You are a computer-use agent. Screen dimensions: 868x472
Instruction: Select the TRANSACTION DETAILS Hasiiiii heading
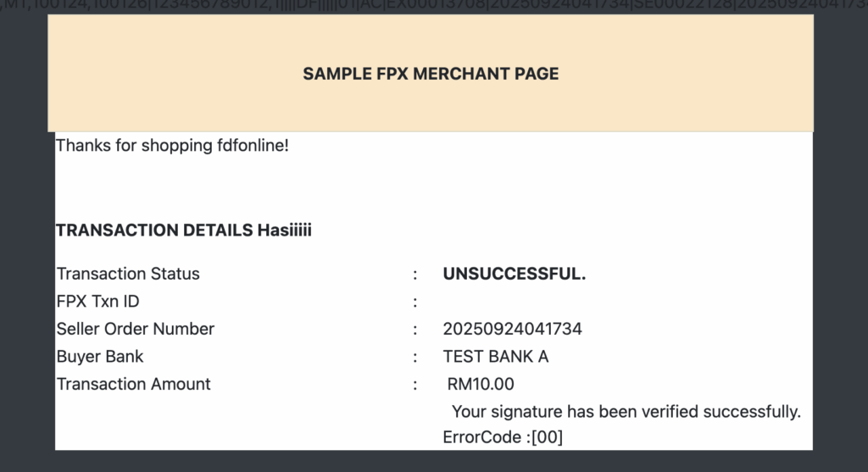[184, 230]
